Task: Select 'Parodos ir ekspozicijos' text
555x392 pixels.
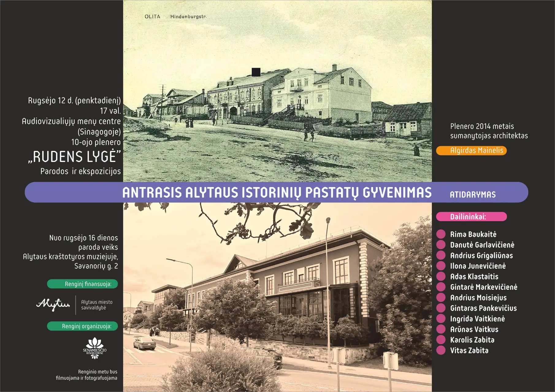Action: click(x=81, y=171)
